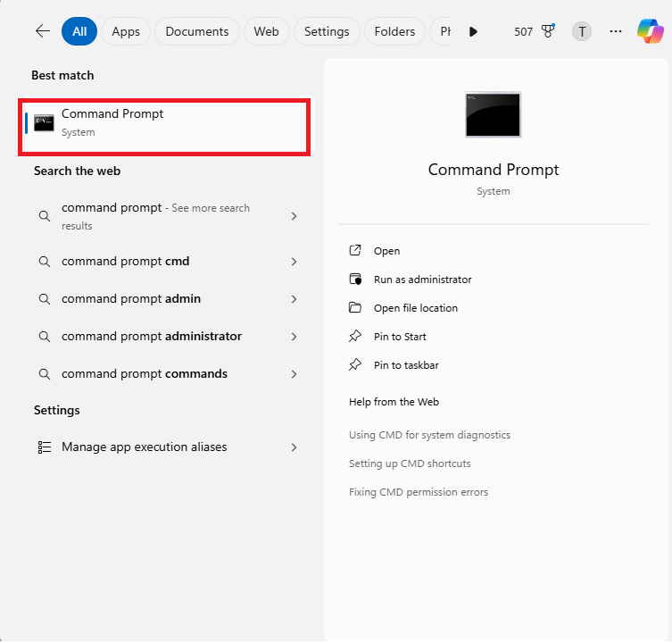
Task: Click search icon beside 'See more search results'
Action: coord(45,216)
